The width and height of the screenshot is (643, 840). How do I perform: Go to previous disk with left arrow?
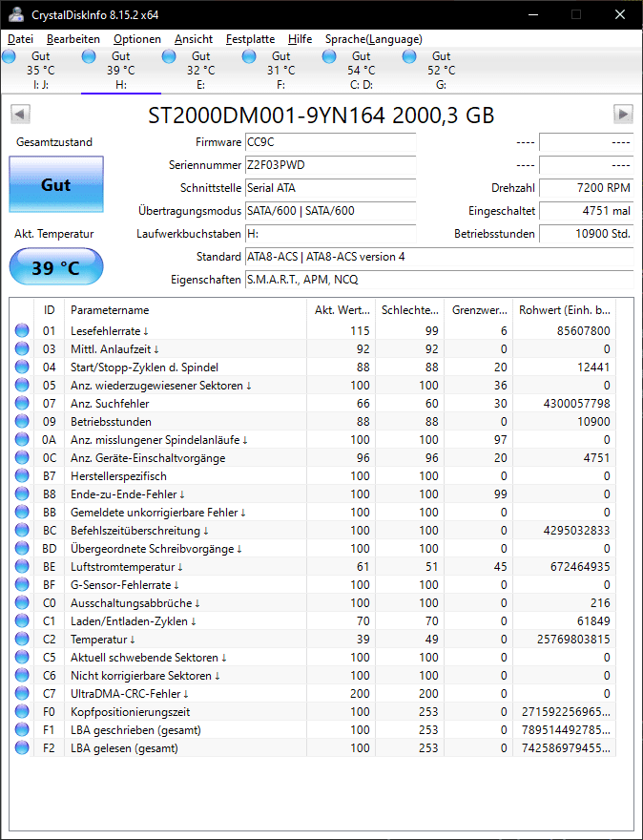click(x=20, y=115)
